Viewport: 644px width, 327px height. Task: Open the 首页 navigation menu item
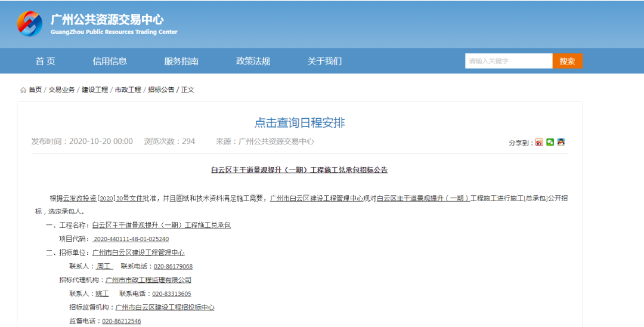click(x=45, y=61)
